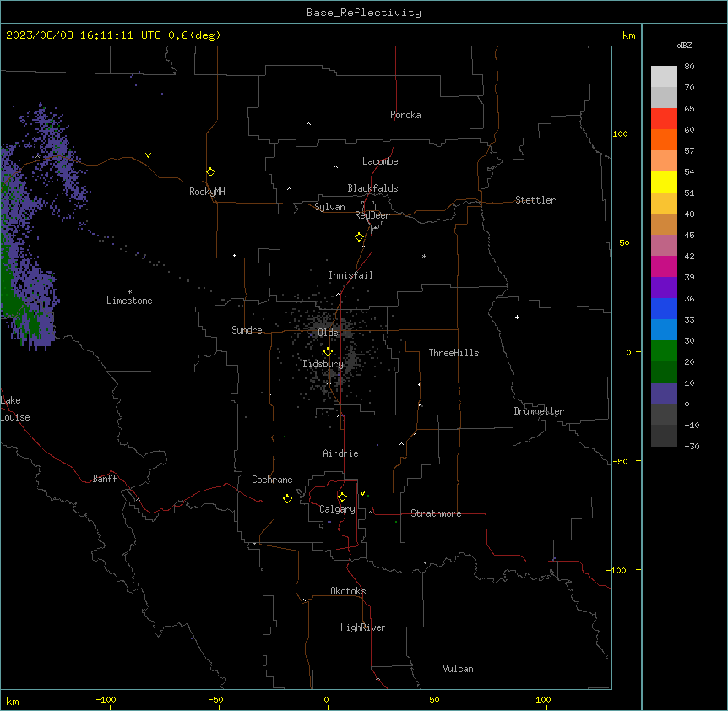The height and width of the screenshot is (711, 728).
Task: Pick the blue 36-33 dBZ legend swatch
Action: click(664, 308)
